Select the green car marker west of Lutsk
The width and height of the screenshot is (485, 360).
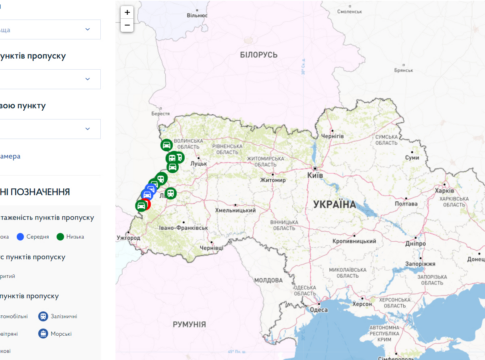(x=172, y=167)
